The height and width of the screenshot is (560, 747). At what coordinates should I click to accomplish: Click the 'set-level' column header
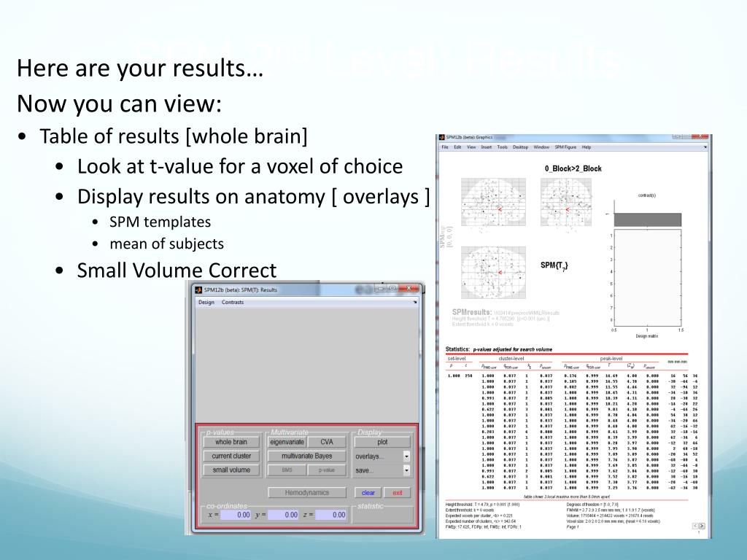(x=457, y=359)
